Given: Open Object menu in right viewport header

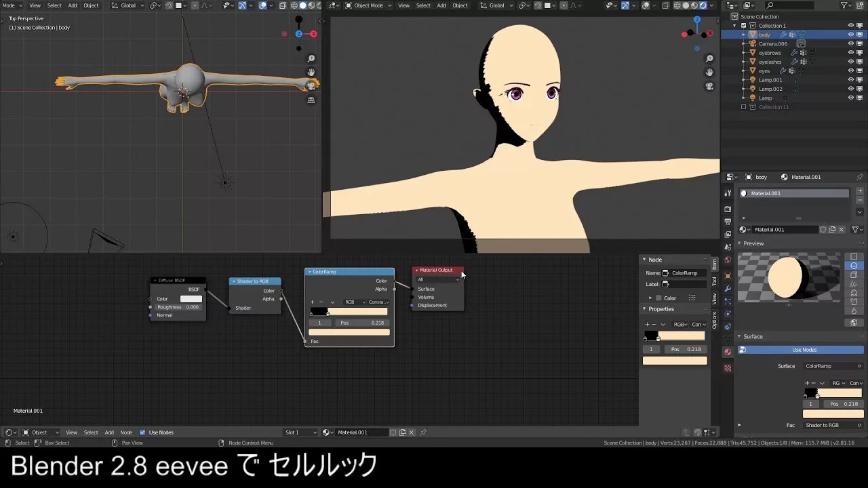Looking at the screenshot, I should [x=460, y=5].
